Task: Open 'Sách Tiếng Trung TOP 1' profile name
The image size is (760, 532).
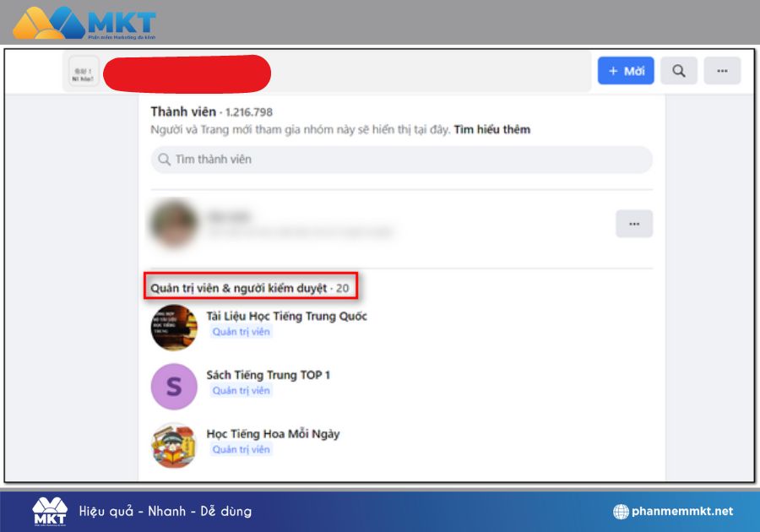Action: (x=268, y=375)
